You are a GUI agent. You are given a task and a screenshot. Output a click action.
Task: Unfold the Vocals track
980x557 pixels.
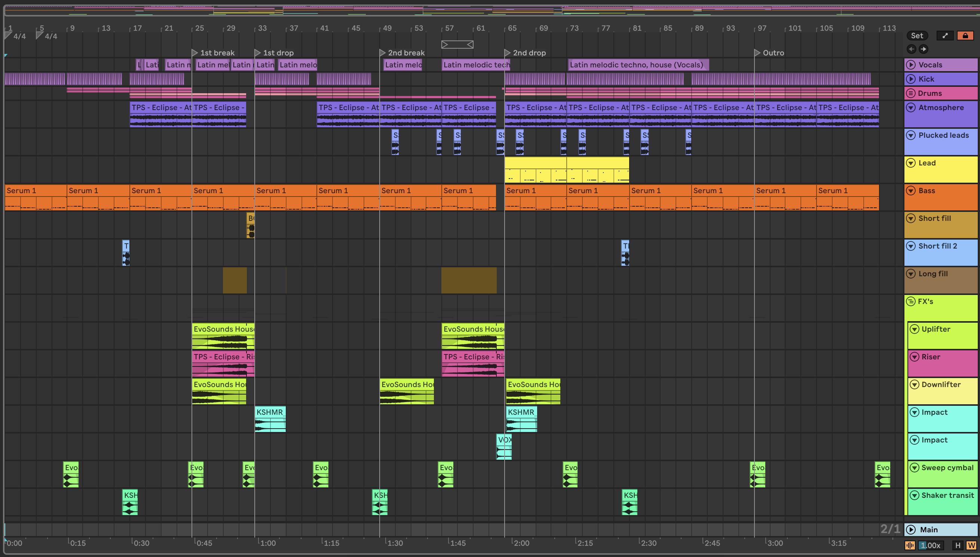pyautogui.click(x=911, y=65)
